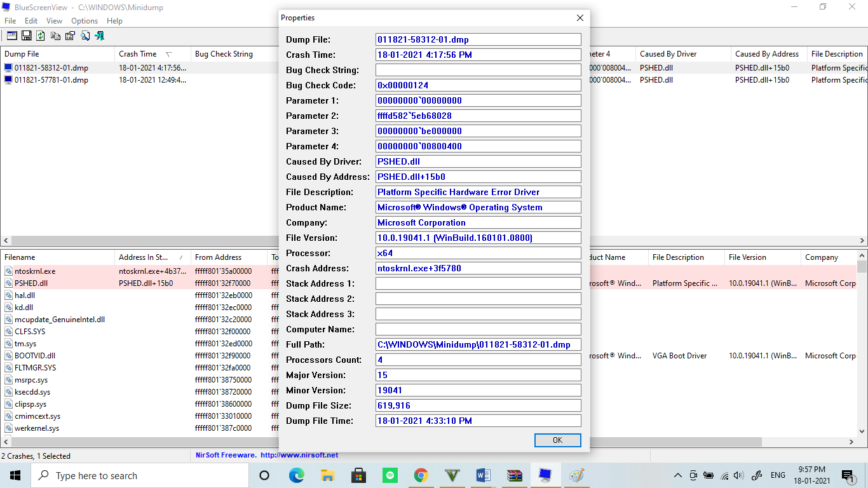Click the Bug Check Code field
Image resolution: width=868 pixels, height=488 pixels.
478,85
